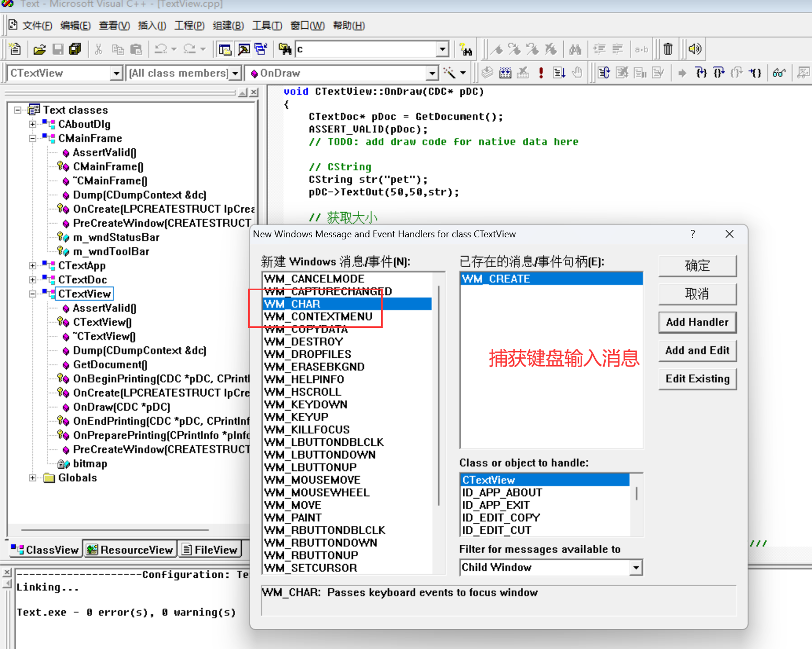Screen dimensions: 812x649
Task: Select ID_APP_ABOUT in class object list
Action: click(x=545, y=492)
